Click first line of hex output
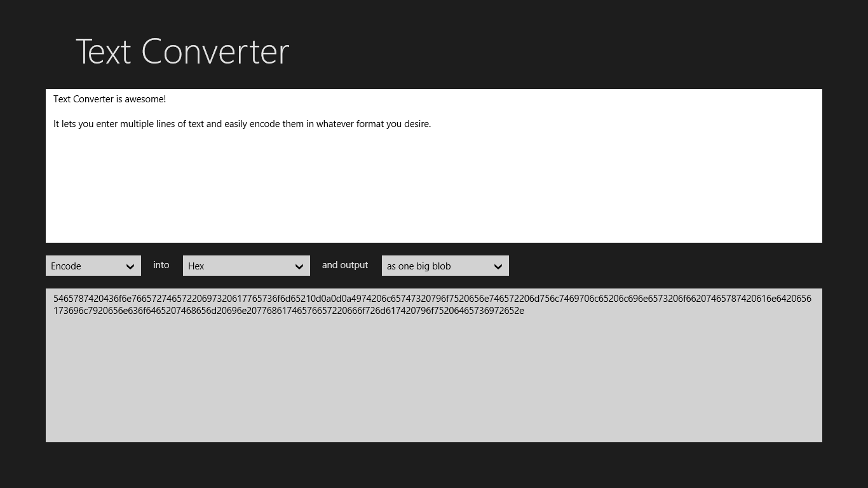This screenshot has height=488, width=868. 432,299
